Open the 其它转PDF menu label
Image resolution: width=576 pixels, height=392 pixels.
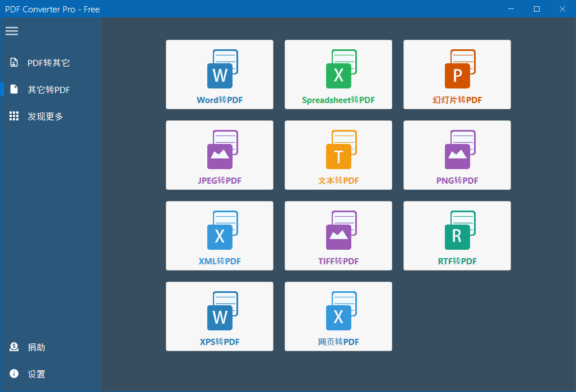click(x=49, y=90)
